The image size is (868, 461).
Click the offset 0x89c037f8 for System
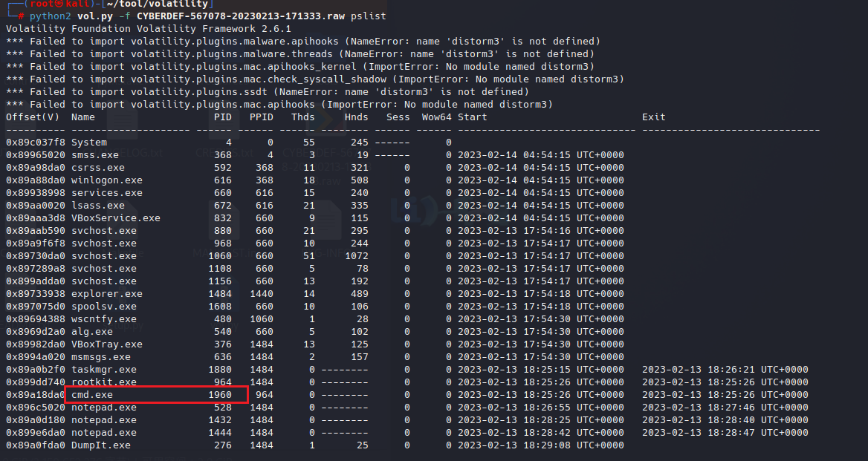point(36,143)
